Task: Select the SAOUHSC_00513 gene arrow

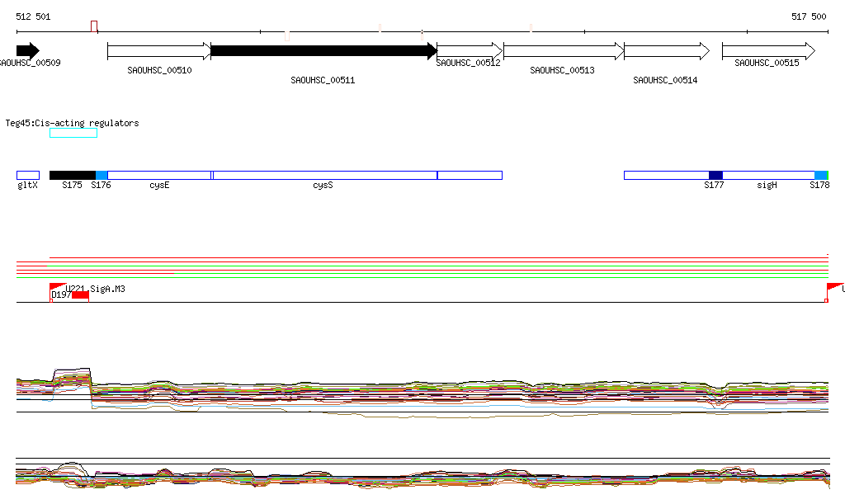Action: click(564, 51)
